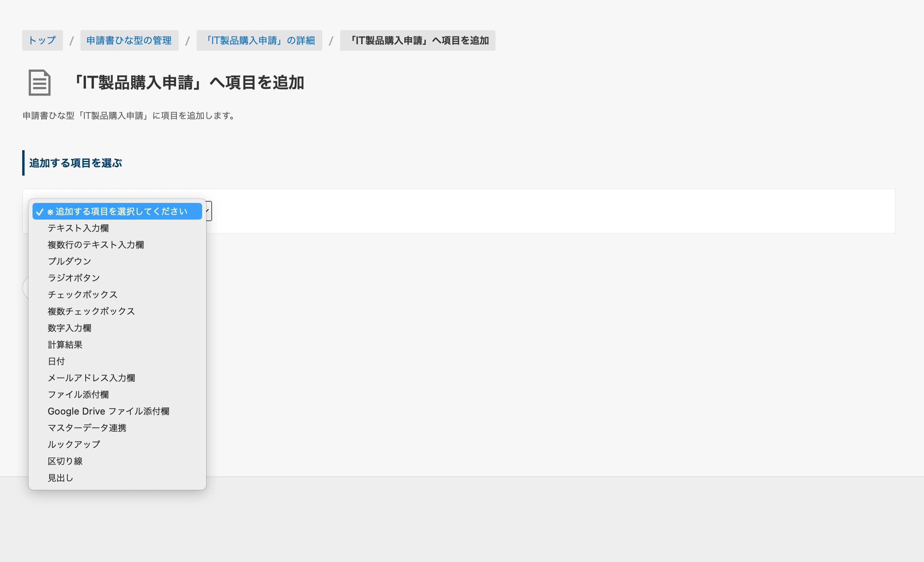
Task: Pick ファイル添付欄 from the list
Action: click(x=117, y=394)
